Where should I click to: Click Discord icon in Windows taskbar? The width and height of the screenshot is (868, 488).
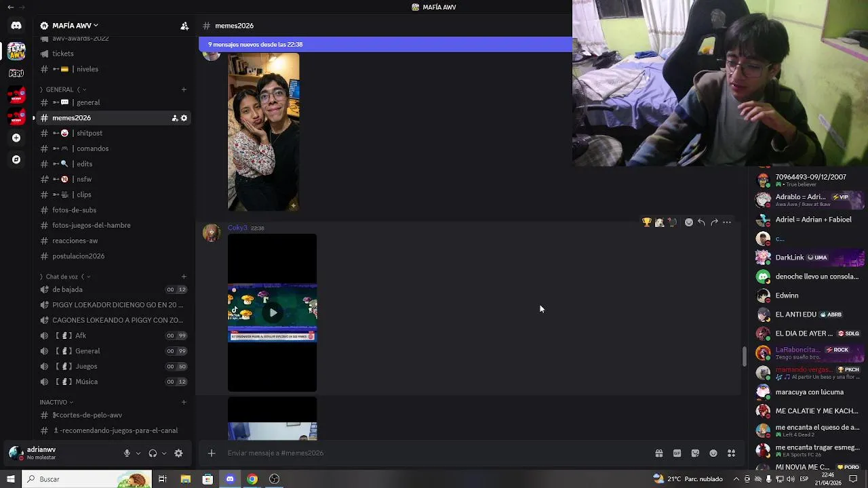(x=230, y=479)
